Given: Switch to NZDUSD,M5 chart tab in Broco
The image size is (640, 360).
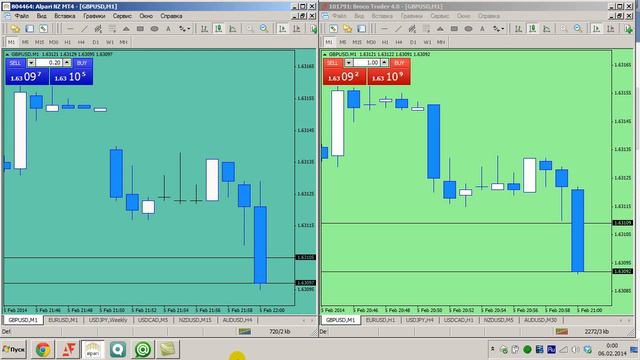Looking at the screenshot, I should (x=498, y=320).
